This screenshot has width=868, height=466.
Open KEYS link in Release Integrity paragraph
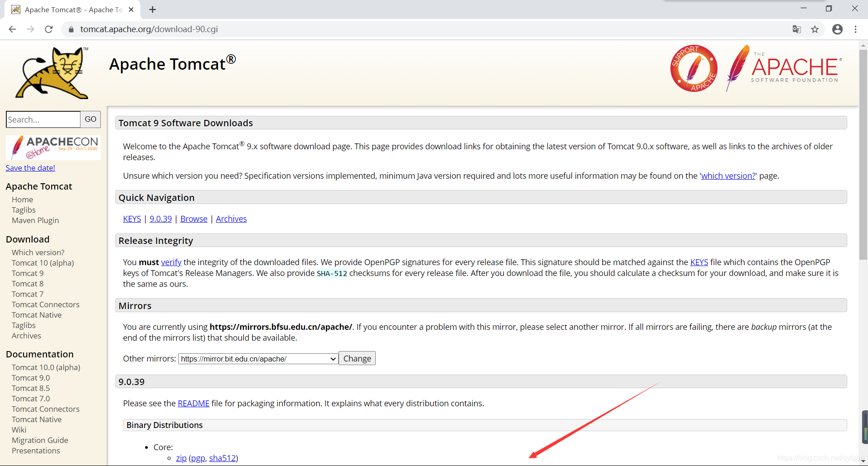point(699,262)
